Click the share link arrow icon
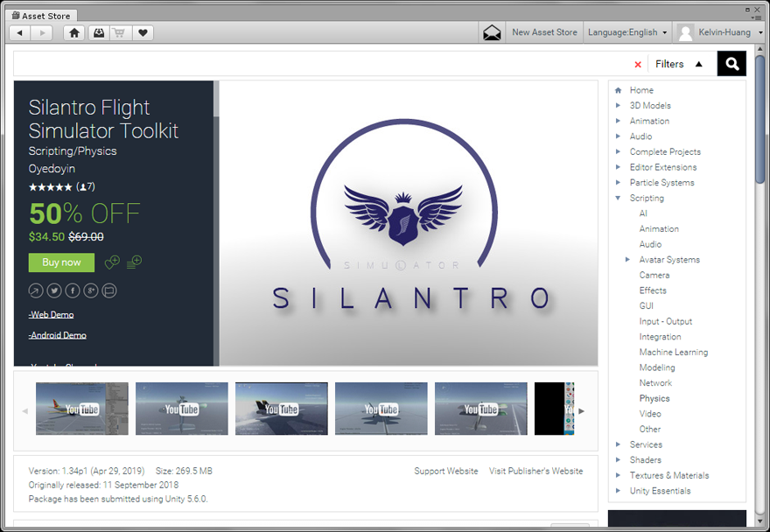 coord(36,290)
